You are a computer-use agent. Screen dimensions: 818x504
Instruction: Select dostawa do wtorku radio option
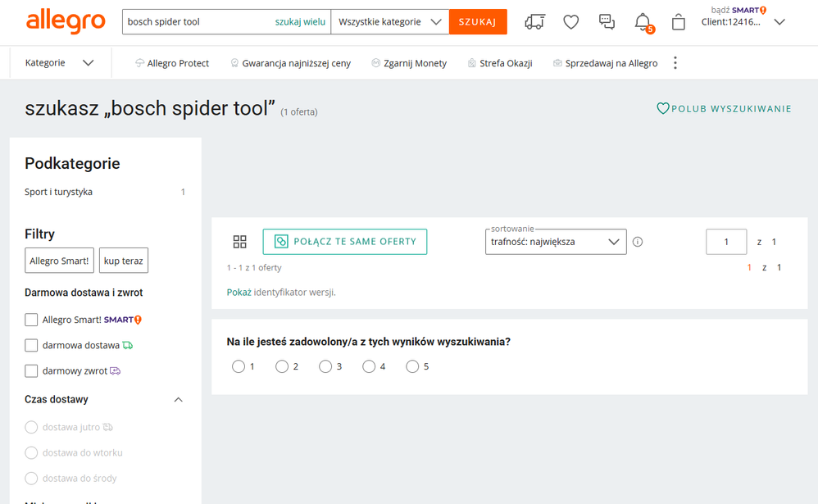[x=31, y=452]
